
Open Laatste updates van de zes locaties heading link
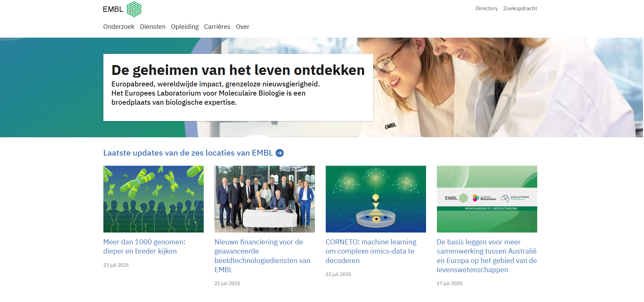coord(188,153)
